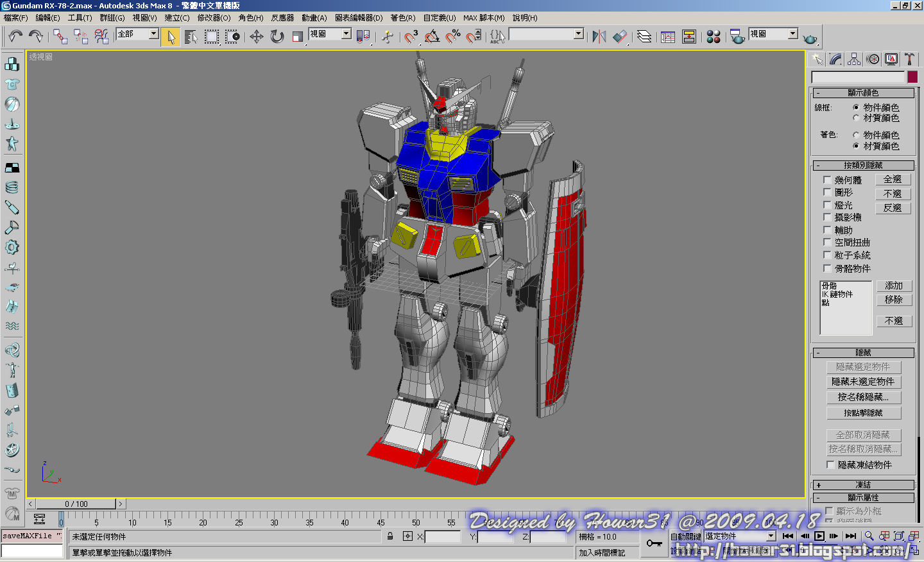The height and width of the screenshot is (562, 924).
Task: Expand the 凍結 rollout
Action: click(x=863, y=485)
